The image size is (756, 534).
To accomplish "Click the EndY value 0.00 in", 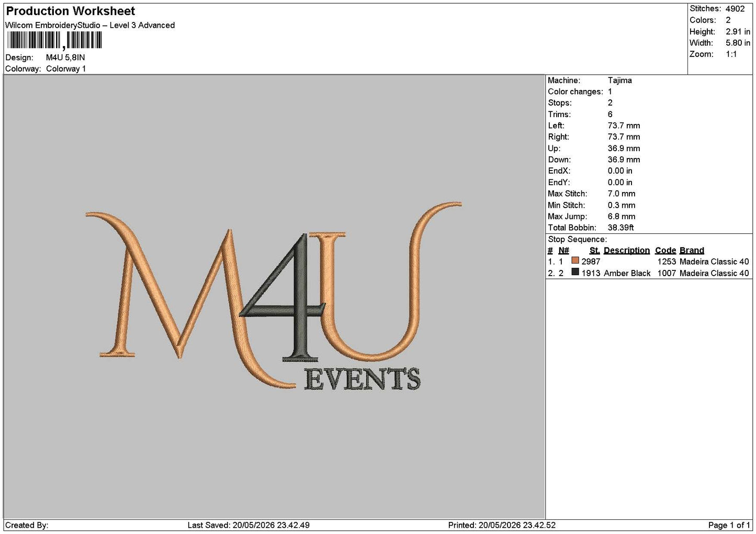I will pyautogui.click(x=620, y=183).
